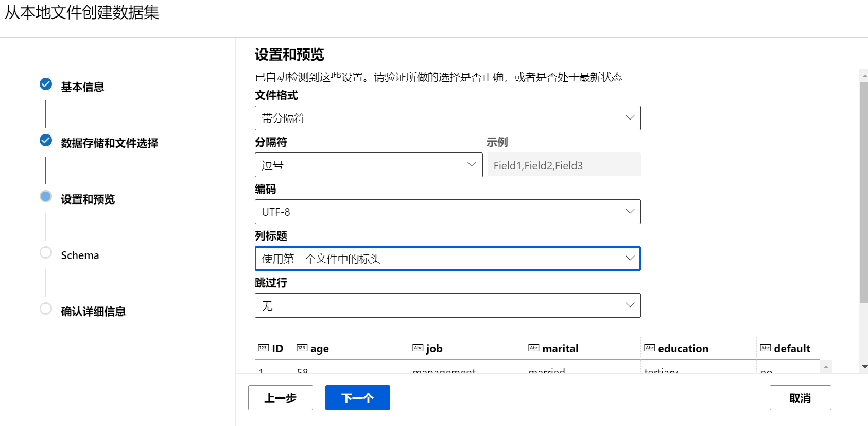Open the 编码 dropdown showing UTF-8
This screenshot has width=868, height=426.
(447, 212)
